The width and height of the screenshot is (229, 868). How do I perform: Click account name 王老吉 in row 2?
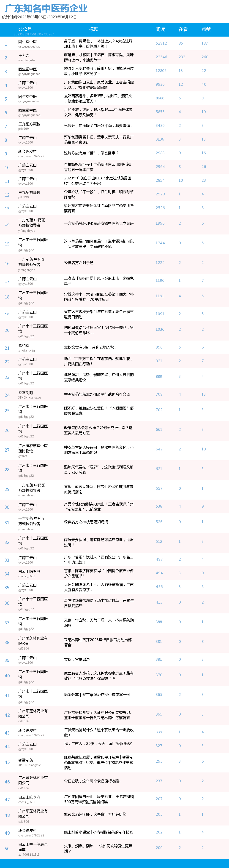coord(24,55)
